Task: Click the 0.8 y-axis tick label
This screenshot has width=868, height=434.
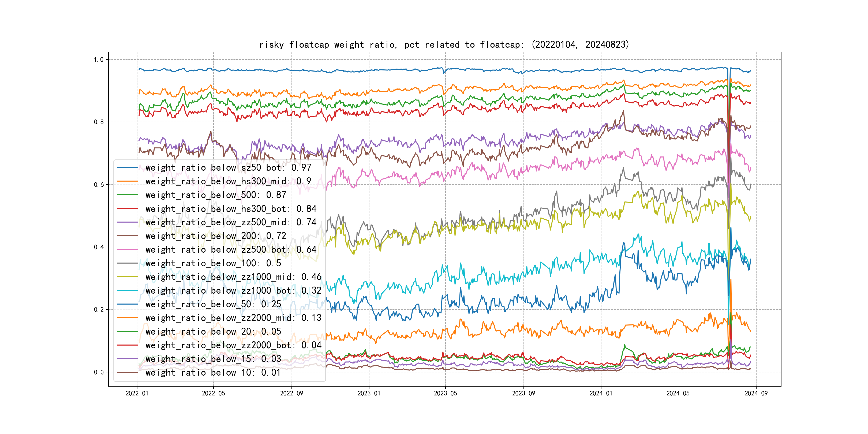Action: coord(98,122)
